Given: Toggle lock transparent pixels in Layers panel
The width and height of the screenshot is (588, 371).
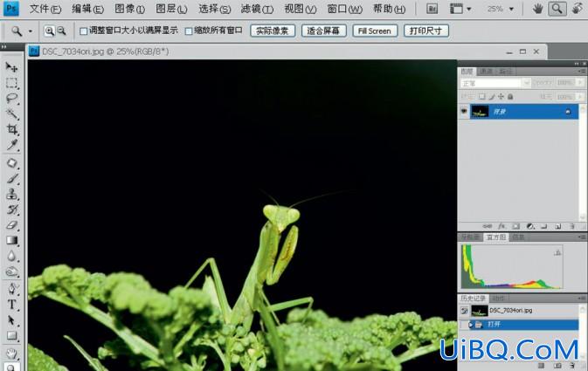Looking at the screenshot, I should click(x=482, y=97).
